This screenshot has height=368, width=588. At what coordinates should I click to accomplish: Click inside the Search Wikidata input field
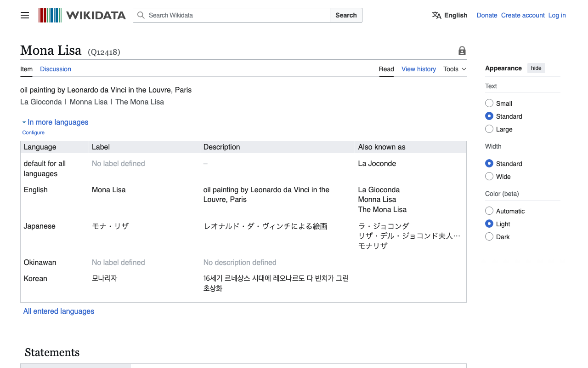coord(230,15)
